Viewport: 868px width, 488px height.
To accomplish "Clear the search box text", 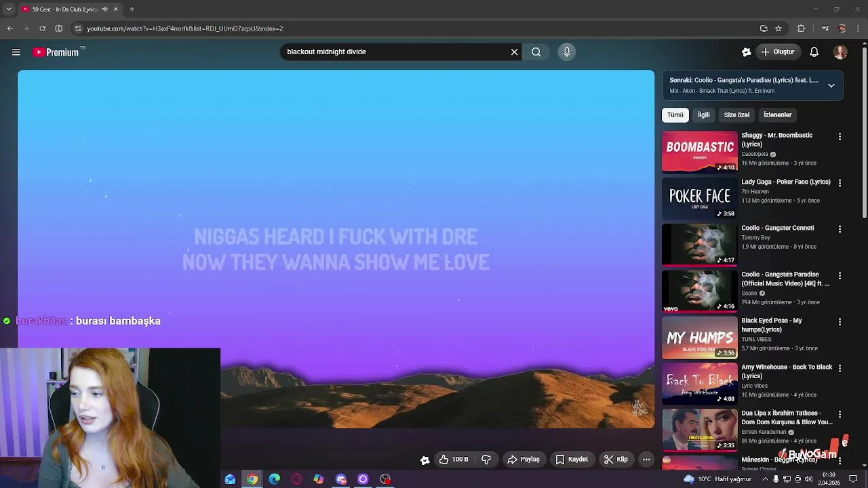I will (x=514, y=52).
